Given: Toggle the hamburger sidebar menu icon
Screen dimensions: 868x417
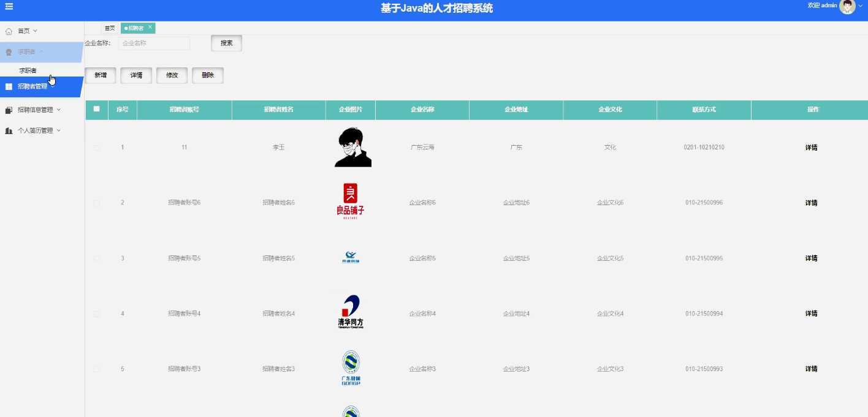Looking at the screenshot, I should [x=9, y=6].
